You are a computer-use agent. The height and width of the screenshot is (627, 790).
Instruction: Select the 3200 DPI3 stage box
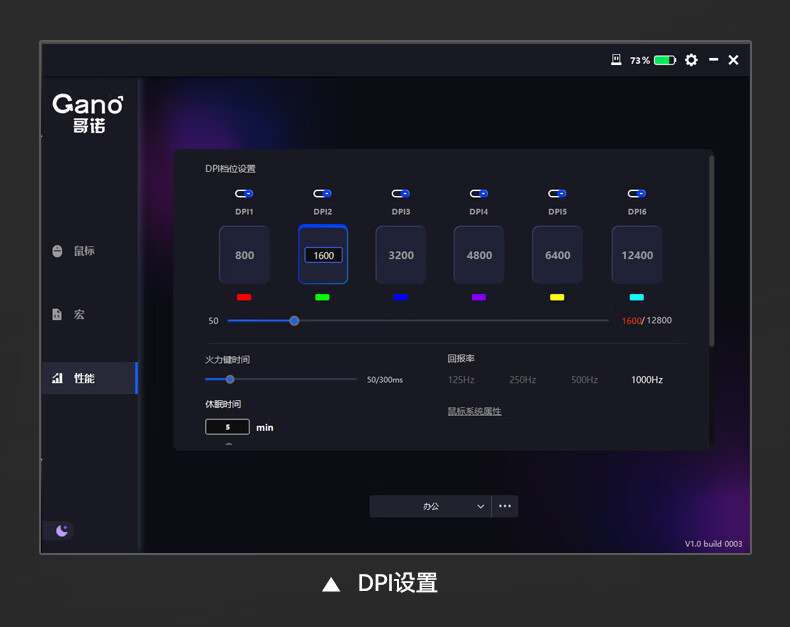(401, 255)
